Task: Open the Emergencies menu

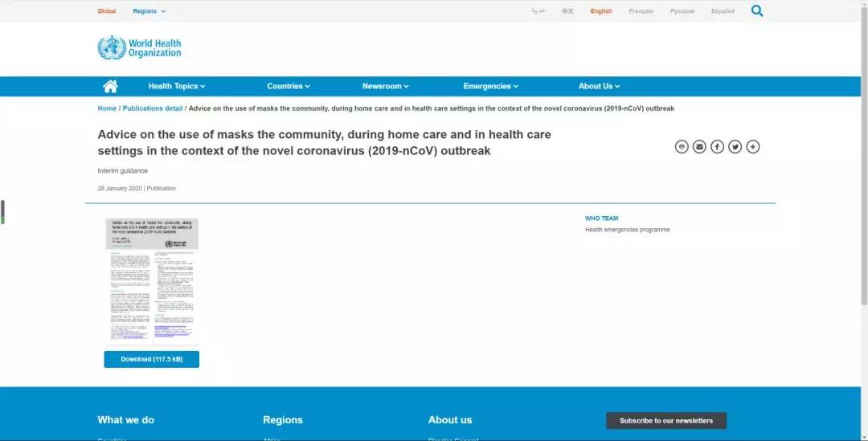Action: [x=490, y=86]
